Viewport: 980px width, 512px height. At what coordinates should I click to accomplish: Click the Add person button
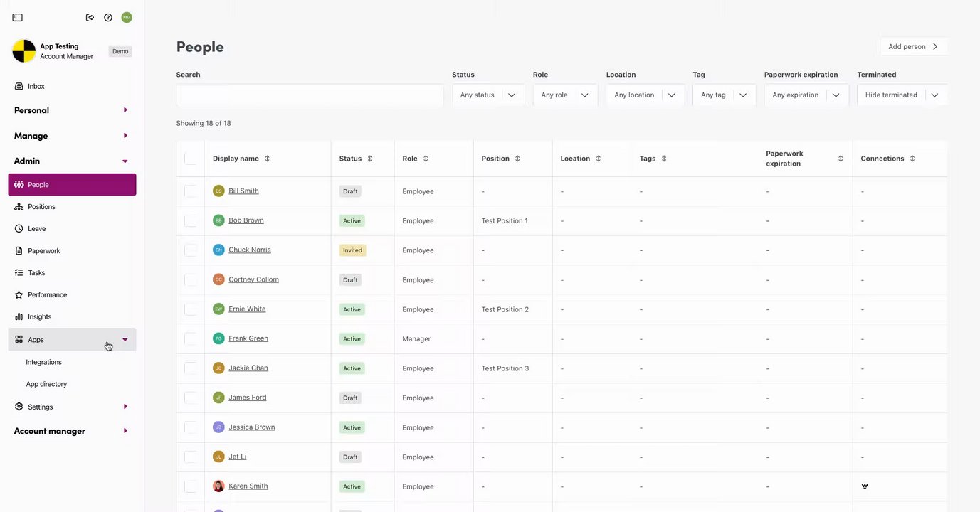click(914, 46)
